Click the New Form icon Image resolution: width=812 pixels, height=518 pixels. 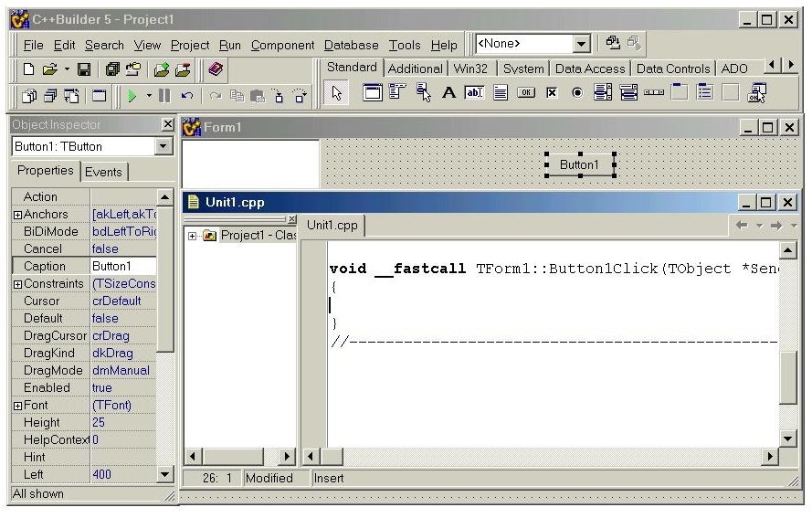click(99, 96)
